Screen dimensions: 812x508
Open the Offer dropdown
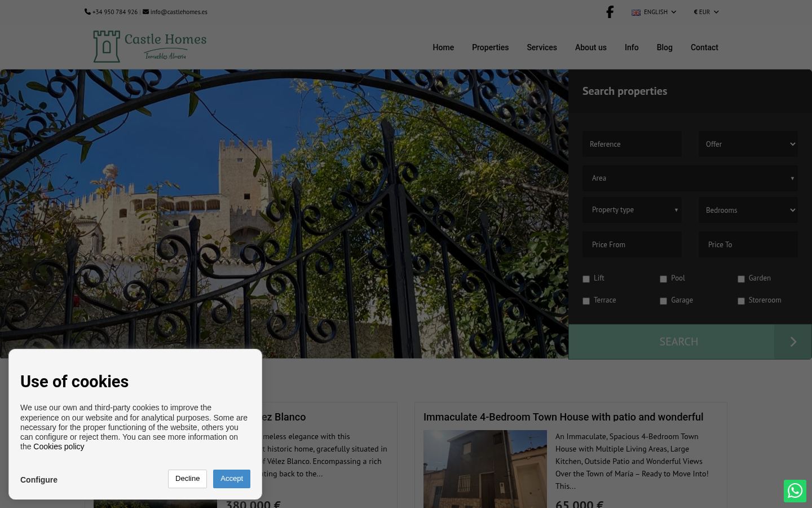click(x=748, y=144)
